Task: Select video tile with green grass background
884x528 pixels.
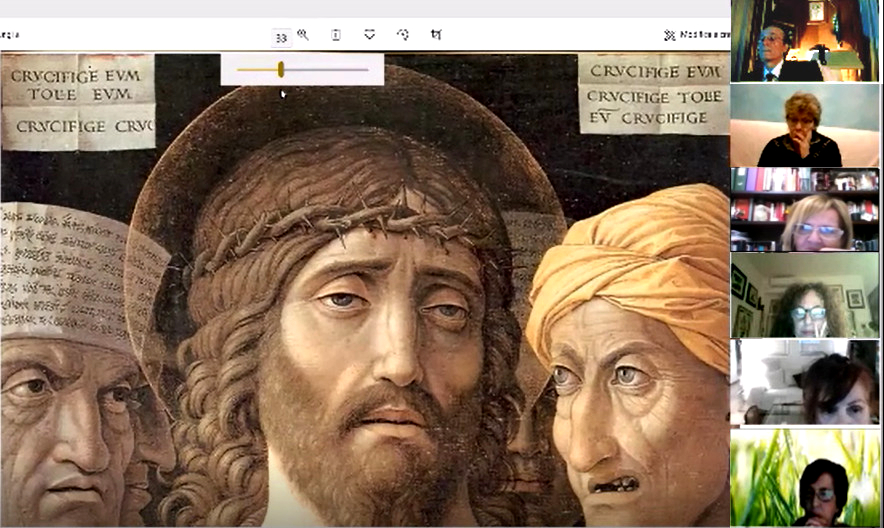Action: pos(805,478)
